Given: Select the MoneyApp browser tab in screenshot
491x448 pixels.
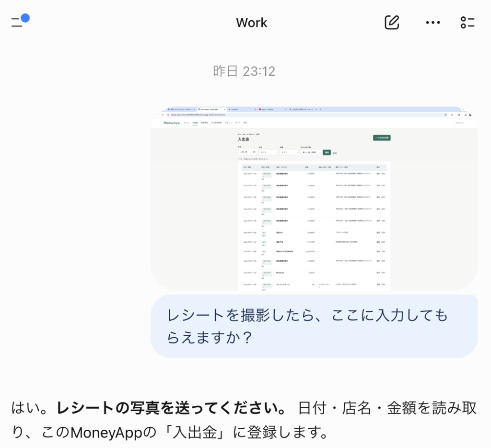Looking at the screenshot, I should point(211,109).
